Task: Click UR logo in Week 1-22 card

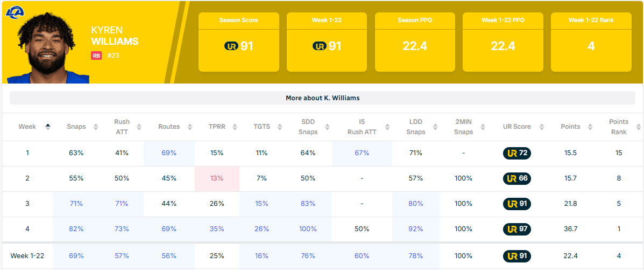Action: (320, 46)
